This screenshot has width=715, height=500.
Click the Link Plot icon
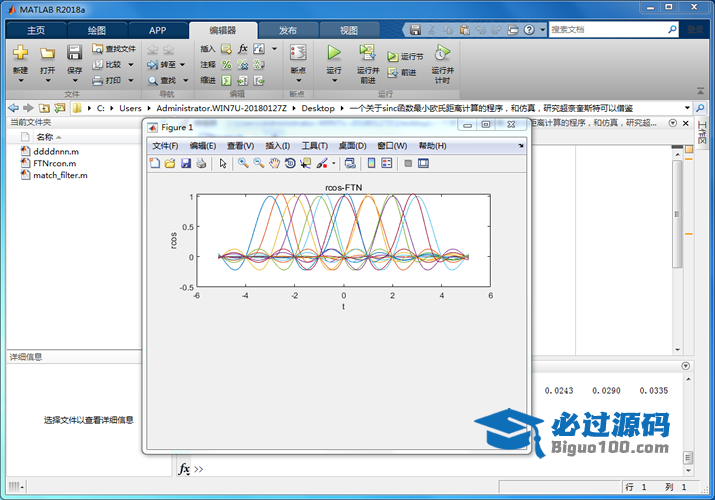click(350, 163)
